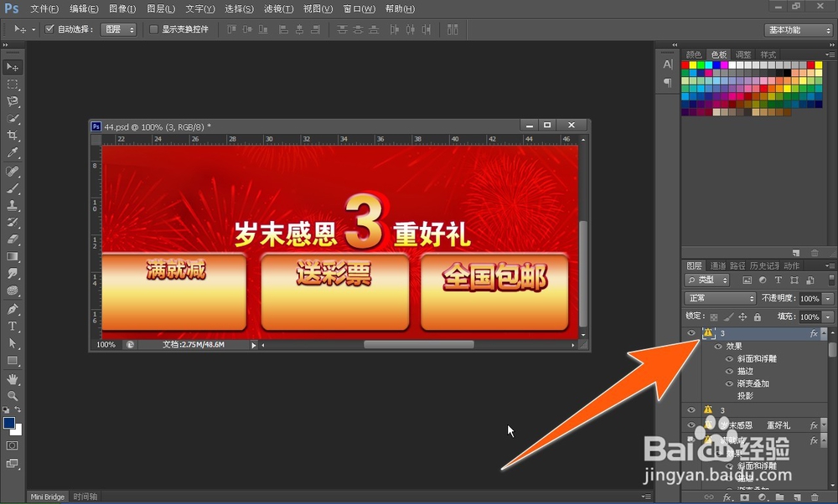
Task: Select the Move tool
Action: coord(13,67)
